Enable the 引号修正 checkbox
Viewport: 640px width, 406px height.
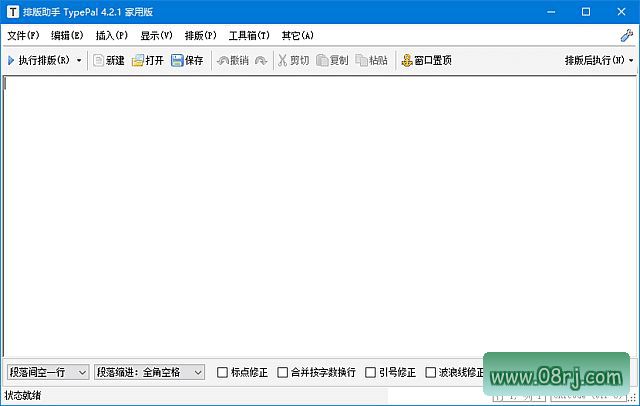pyautogui.click(x=370, y=372)
